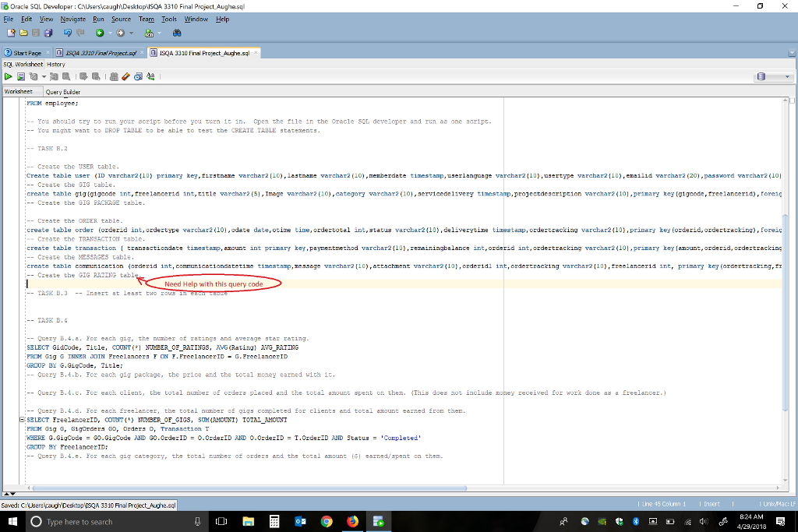Open the Back navigation dropdown arrow

(110, 33)
